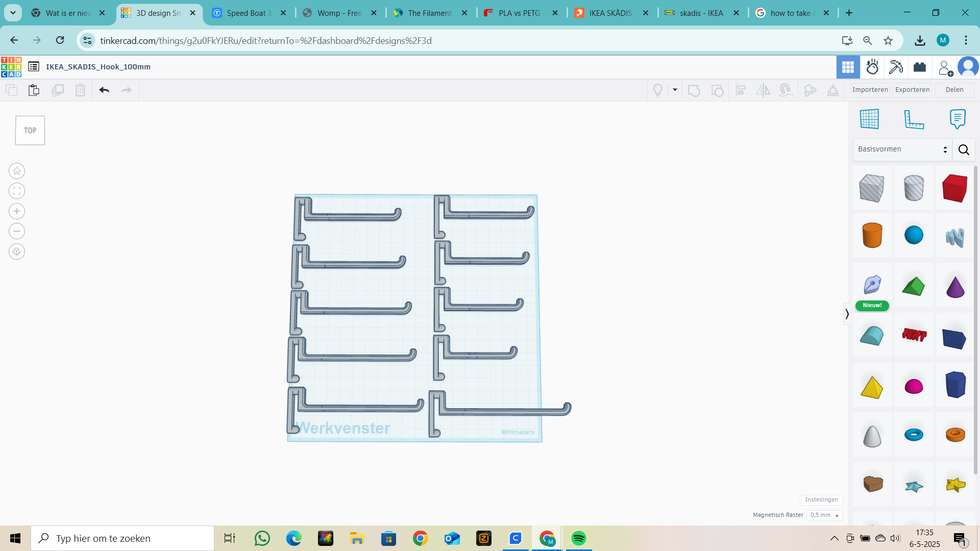Open the Notes tool in the right panel

pos(958,119)
